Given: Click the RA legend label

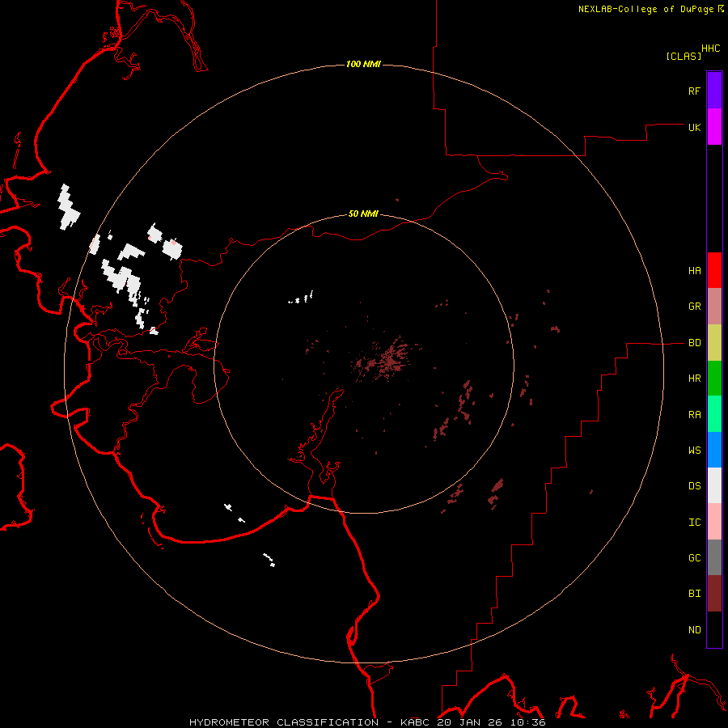Looking at the screenshot, I should click(x=694, y=415).
